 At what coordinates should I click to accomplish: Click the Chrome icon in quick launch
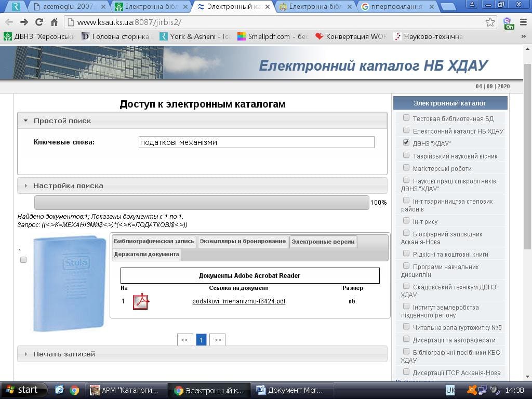74,390
